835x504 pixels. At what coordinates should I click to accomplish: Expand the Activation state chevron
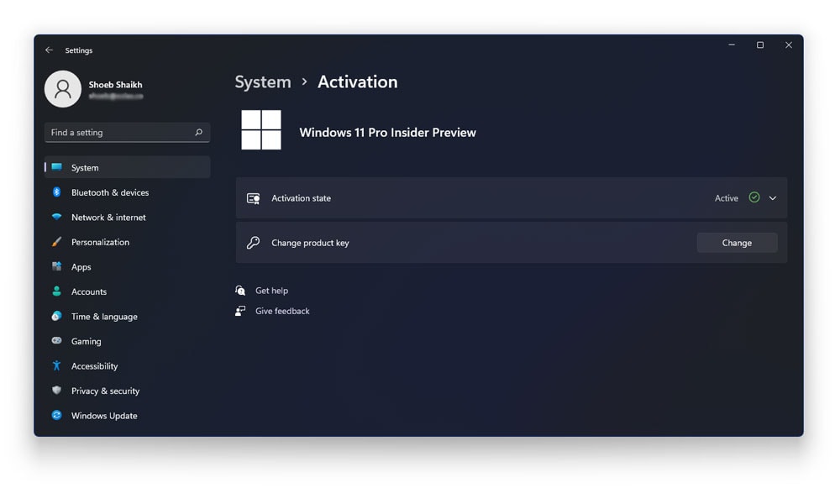click(x=773, y=198)
